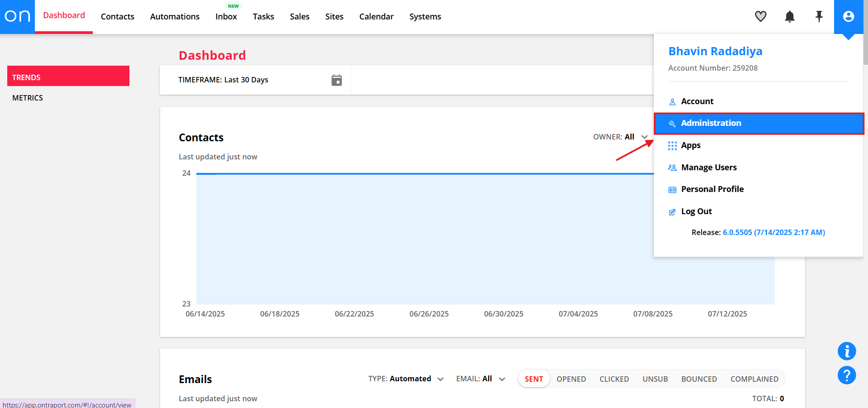Click the Contacts chart area
Screen dimensions: 868x408
pos(485,239)
